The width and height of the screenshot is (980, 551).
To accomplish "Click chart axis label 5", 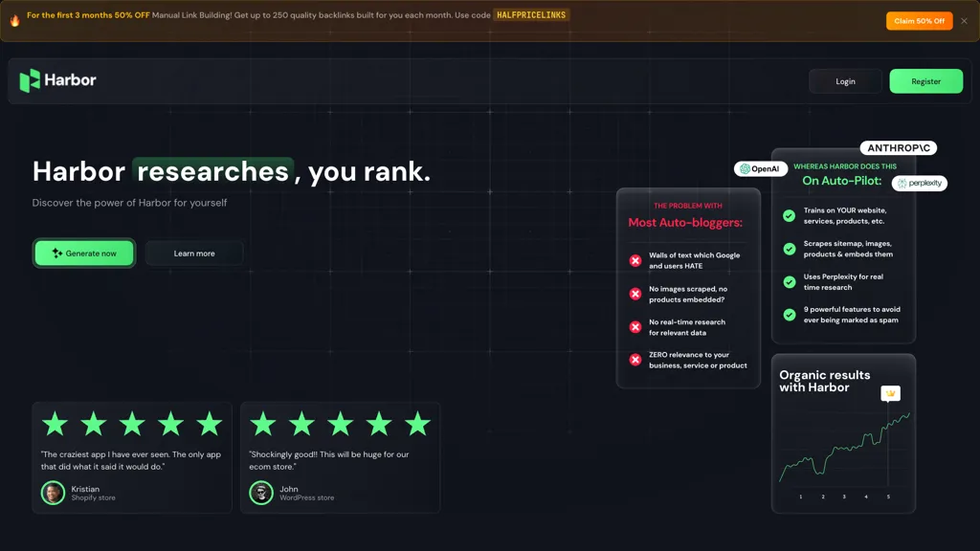I will 888,496.
